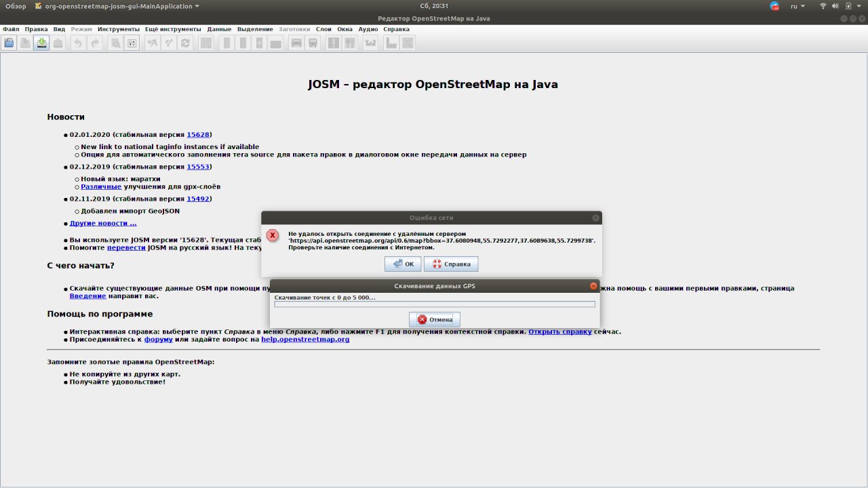The image size is (868, 488).
Task: Open the Другие новости link
Action: click(x=103, y=223)
